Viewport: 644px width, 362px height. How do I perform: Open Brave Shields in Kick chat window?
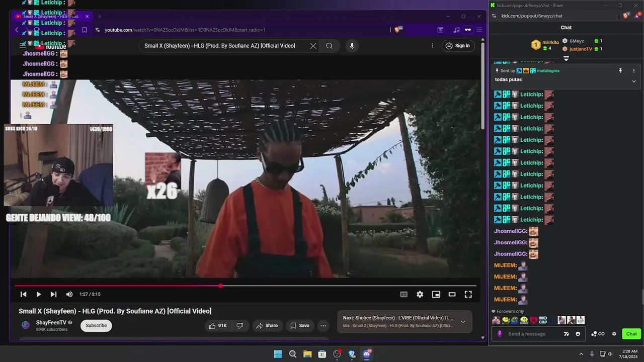626,16
